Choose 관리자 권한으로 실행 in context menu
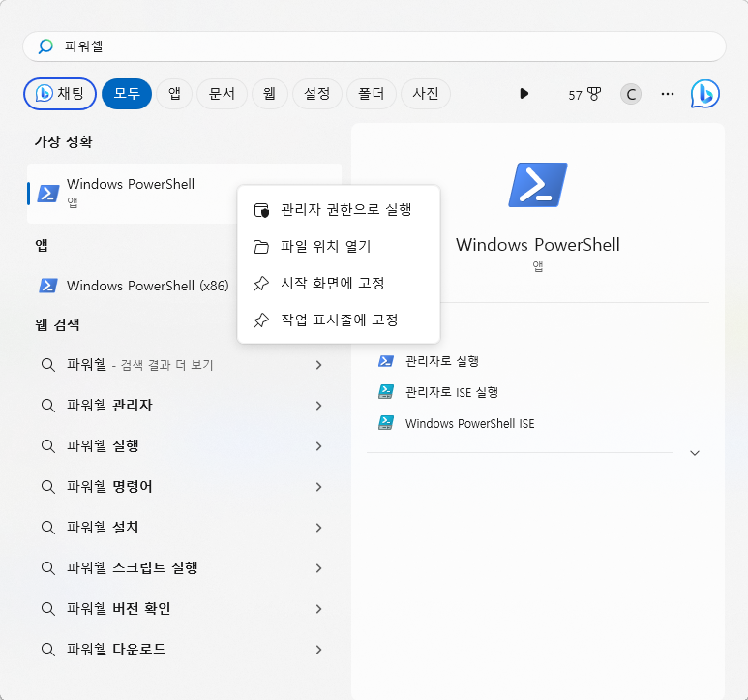 (339, 209)
